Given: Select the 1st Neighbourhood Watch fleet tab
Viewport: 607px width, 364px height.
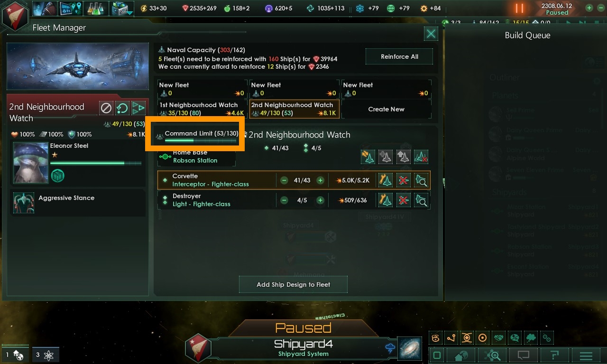Looking at the screenshot, I should point(202,109).
